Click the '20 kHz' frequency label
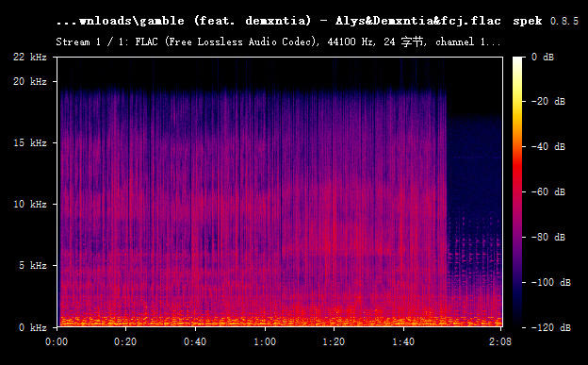Screen dimensions: 588x365 (30, 81)
